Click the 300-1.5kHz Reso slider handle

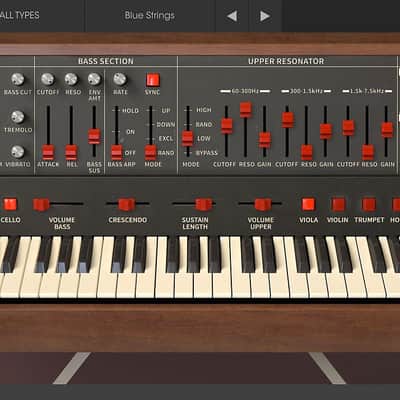coord(307,152)
